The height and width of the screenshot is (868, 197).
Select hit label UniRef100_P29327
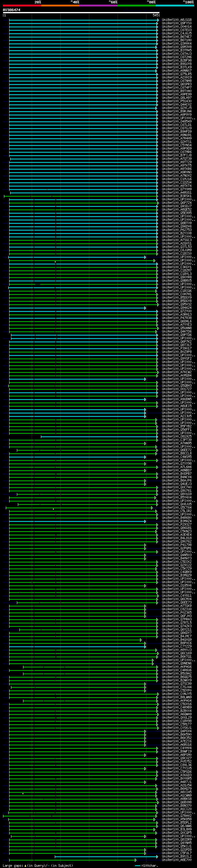[177, 524]
